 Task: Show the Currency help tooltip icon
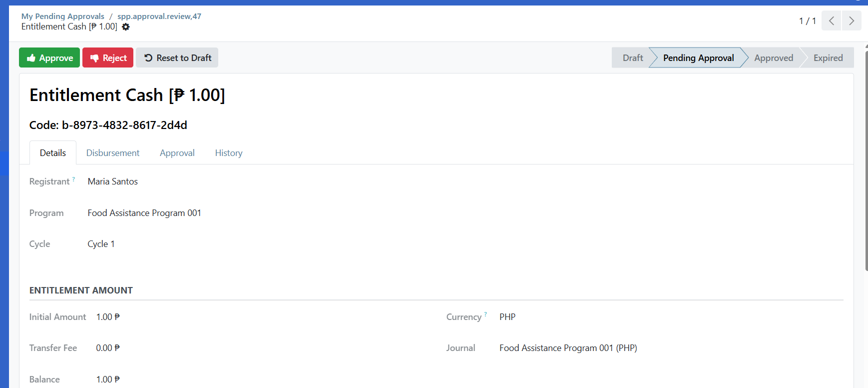485,314
